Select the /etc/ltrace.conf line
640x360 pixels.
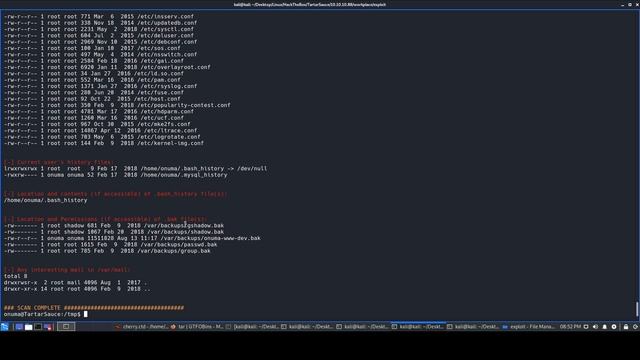(100, 130)
